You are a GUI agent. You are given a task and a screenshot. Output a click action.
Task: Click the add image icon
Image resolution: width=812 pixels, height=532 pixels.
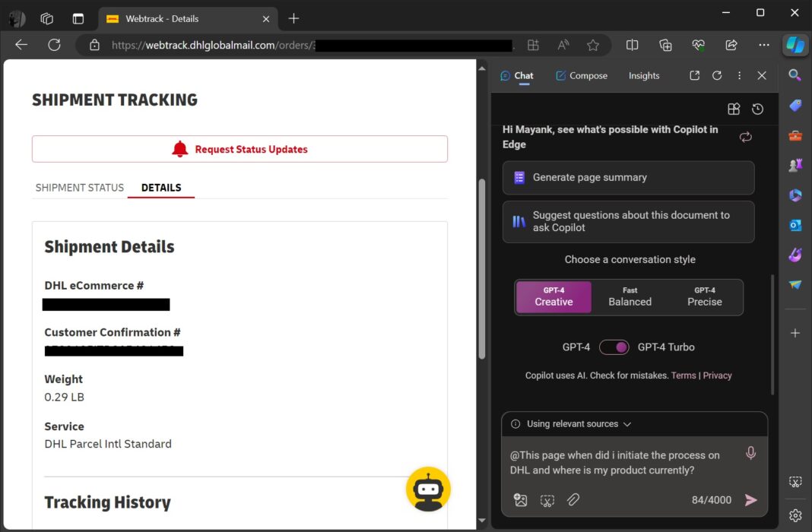tap(521, 500)
